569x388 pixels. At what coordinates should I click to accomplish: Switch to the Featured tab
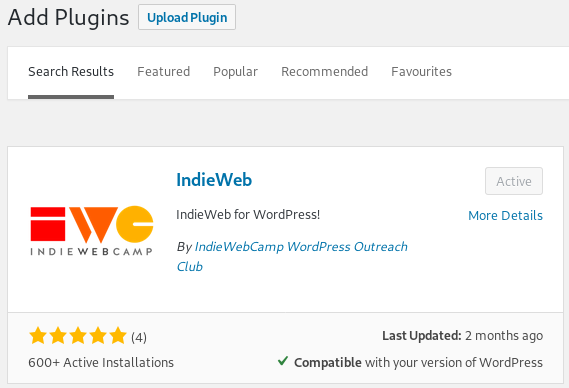(x=164, y=72)
